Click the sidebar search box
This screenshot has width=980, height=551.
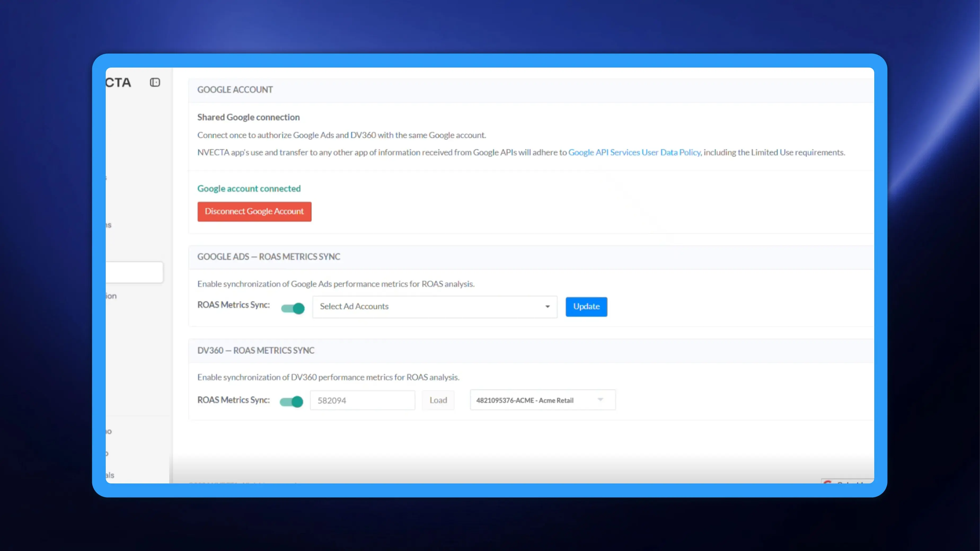pos(134,272)
